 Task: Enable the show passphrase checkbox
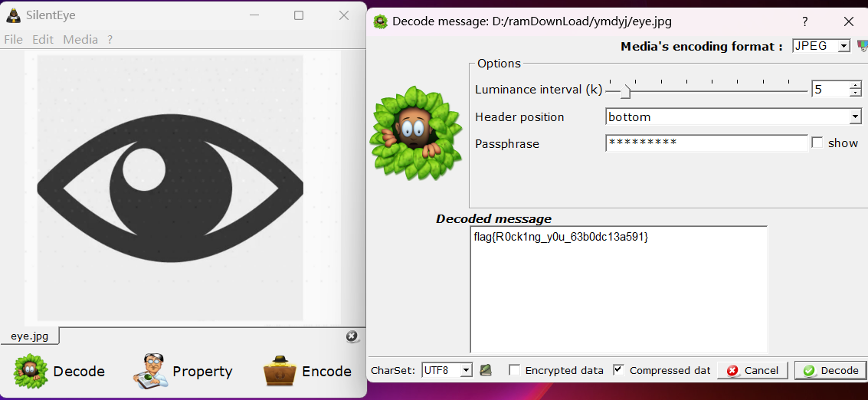tap(817, 143)
